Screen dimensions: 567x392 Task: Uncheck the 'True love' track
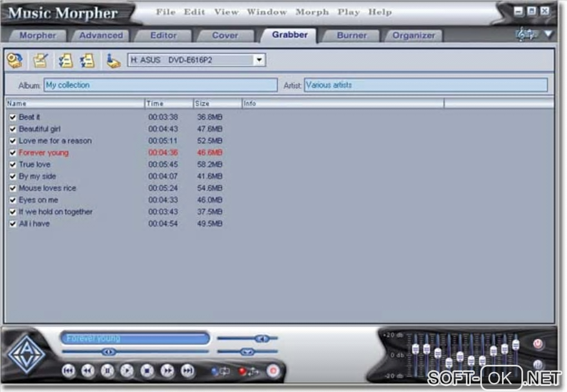click(x=13, y=165)
